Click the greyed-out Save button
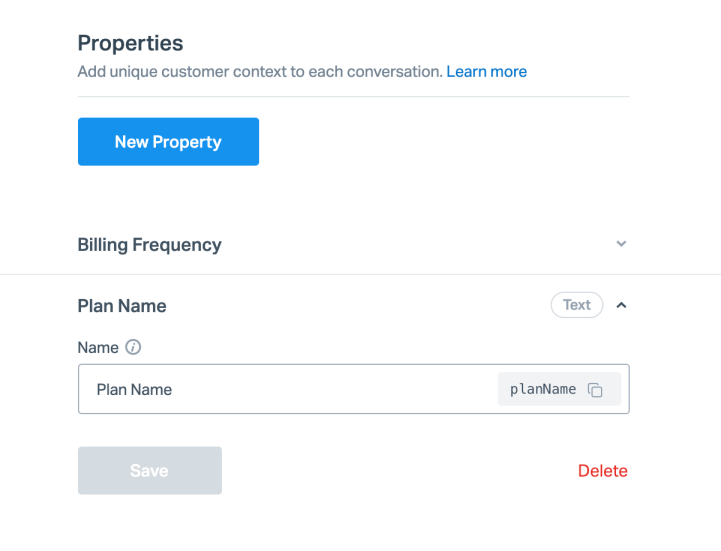 coord(149,470)
